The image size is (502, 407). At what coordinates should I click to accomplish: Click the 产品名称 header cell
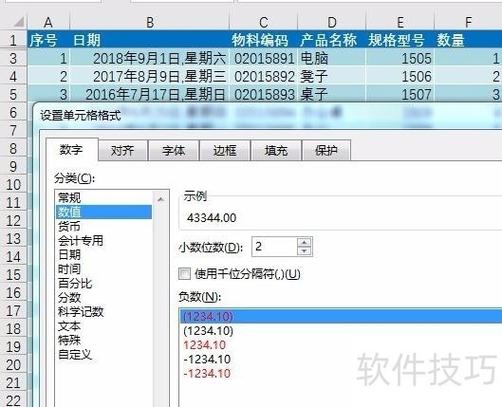point(332,40)
